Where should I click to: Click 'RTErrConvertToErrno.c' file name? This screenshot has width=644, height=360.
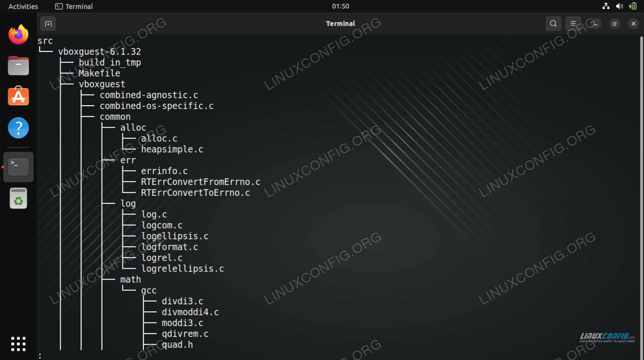point(195,193)
